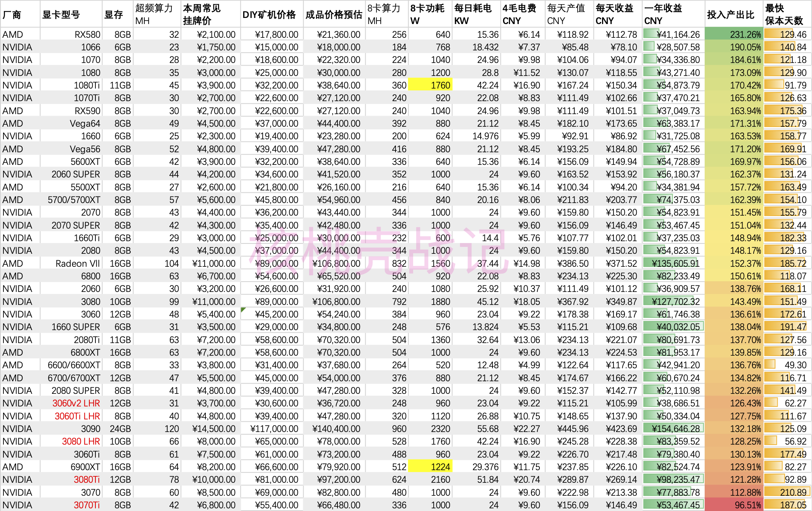Select the ¥22.27 electricity cost cell

coord(523,429)
